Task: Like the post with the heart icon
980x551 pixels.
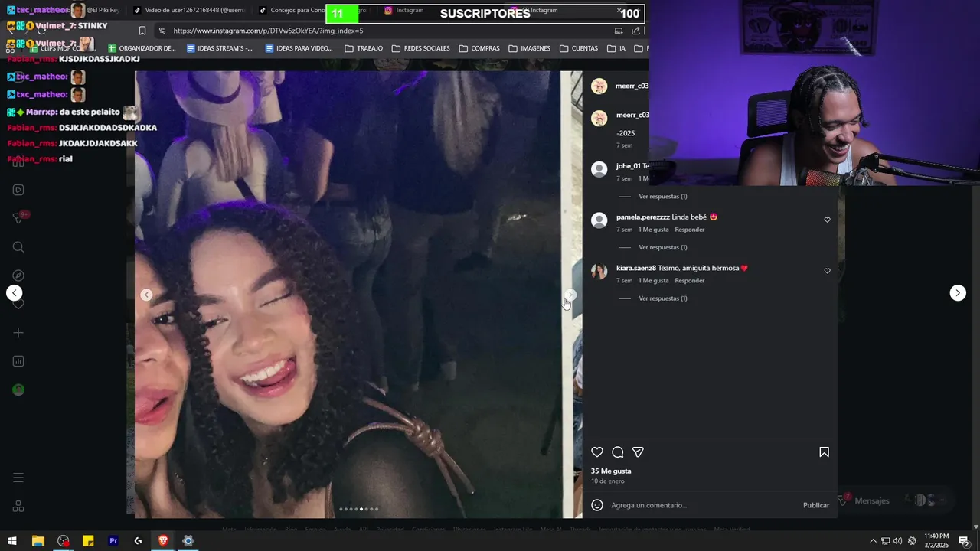Action: pyautogui.click(x=597, y=452)
